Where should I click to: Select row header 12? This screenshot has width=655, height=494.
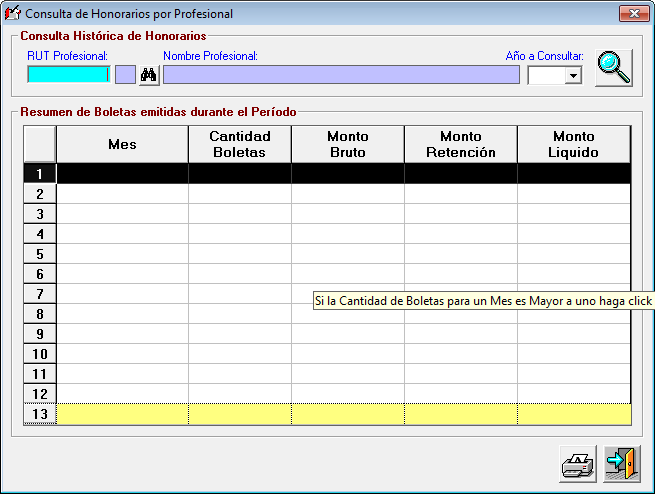pyautogui.click(x=40, y=394)
